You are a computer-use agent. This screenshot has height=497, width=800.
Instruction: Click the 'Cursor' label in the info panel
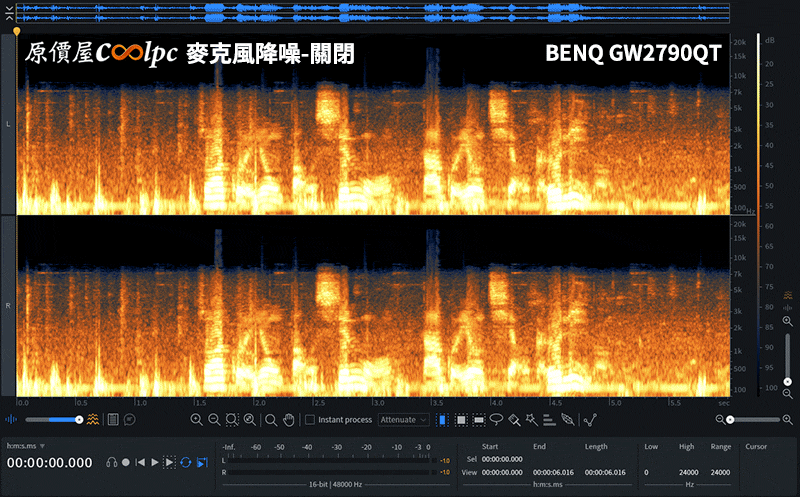(x=756, y=446)
